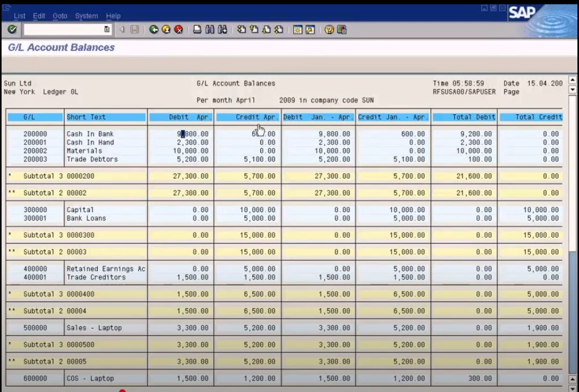Click the Subtotal 3 0000200 row label
The width and height of the screenshot is (579, 392).
point(59,176)
